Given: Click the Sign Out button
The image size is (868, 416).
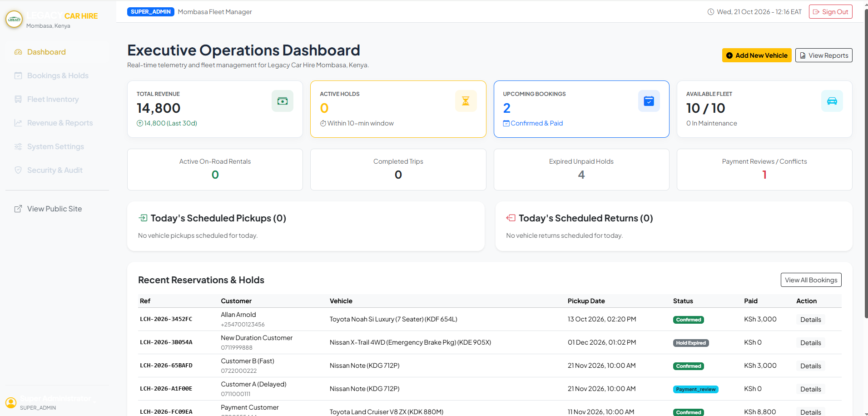Looking at the screenshot, I should [830, 12].
